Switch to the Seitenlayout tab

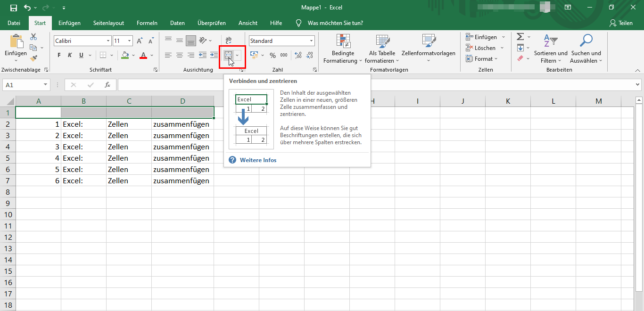click(x=108, y=23)
